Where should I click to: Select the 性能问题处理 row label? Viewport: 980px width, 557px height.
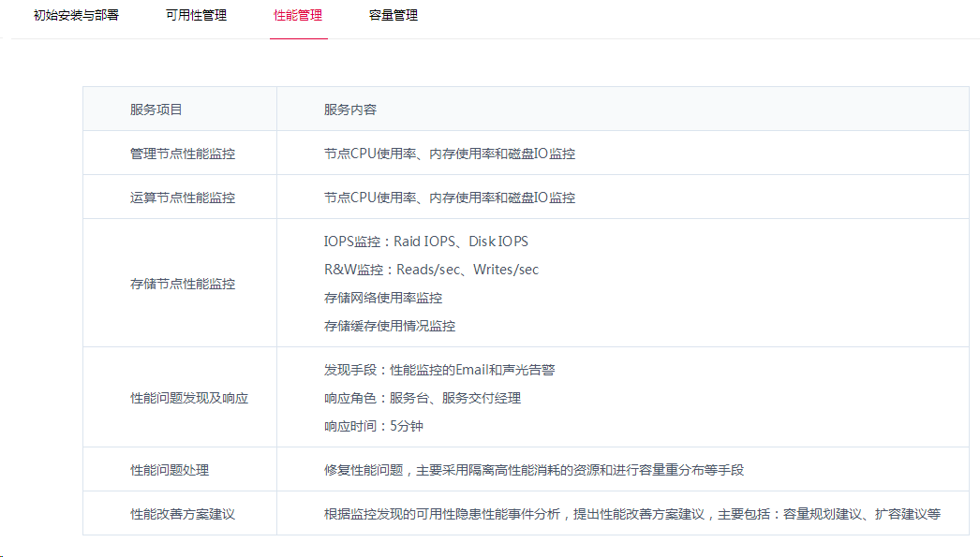pyautogui.click(x=170, y=470)
